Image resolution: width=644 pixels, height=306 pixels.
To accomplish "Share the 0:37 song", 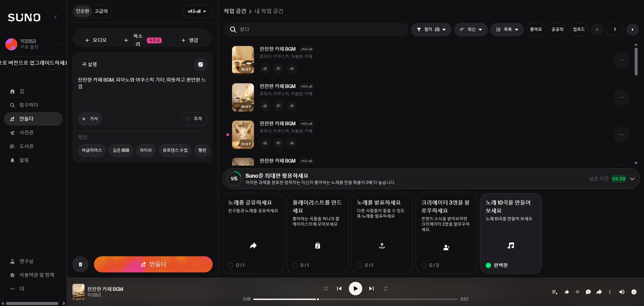I will pos(292,69).
